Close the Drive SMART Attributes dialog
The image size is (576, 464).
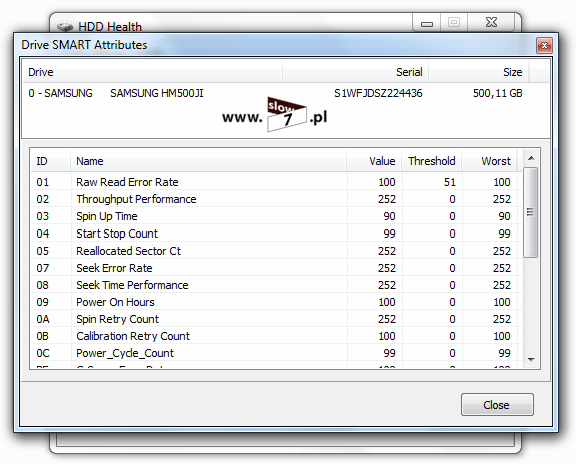544,46
